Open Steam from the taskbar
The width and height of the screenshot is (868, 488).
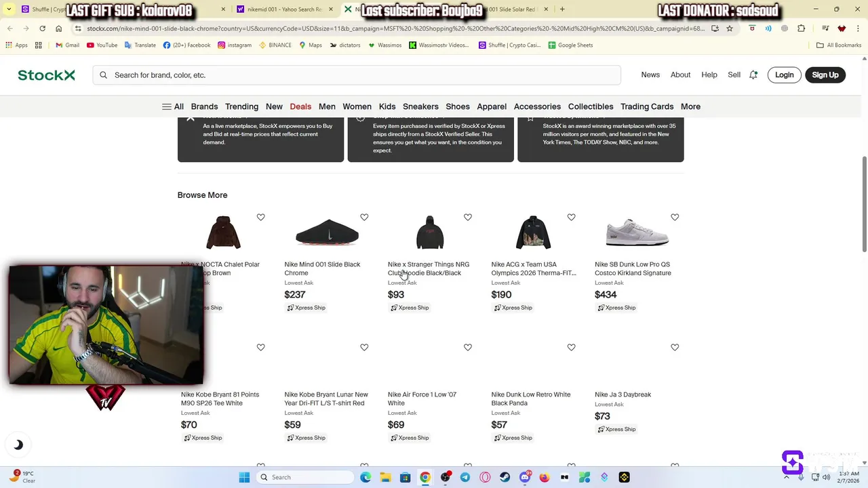[x=505, y=477]
